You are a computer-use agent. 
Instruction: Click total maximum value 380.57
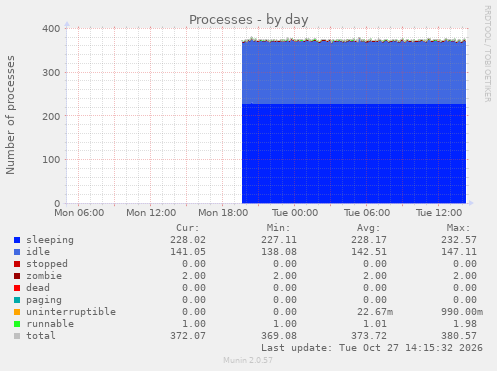[x=459, y=336]
